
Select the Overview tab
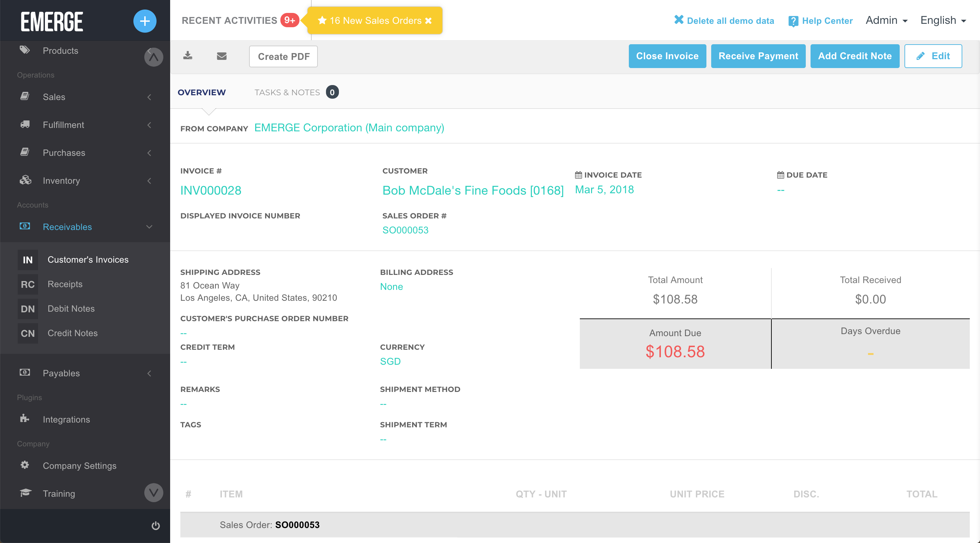click(202, 92)
